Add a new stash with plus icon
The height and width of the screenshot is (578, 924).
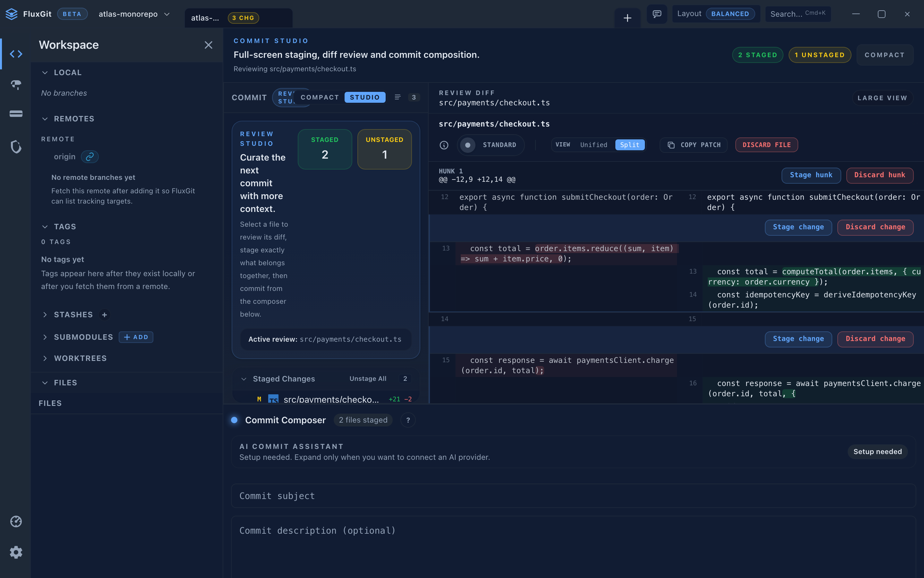click(x=104, y=315)
